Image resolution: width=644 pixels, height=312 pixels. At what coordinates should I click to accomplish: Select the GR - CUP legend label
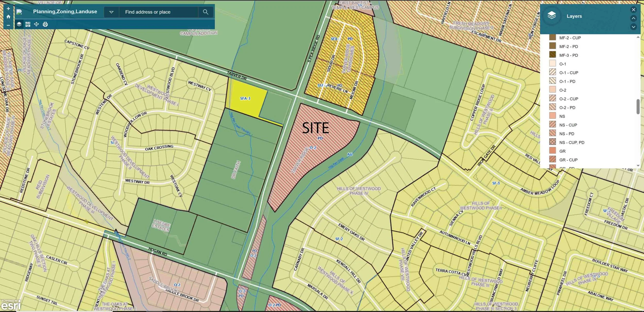568,160
